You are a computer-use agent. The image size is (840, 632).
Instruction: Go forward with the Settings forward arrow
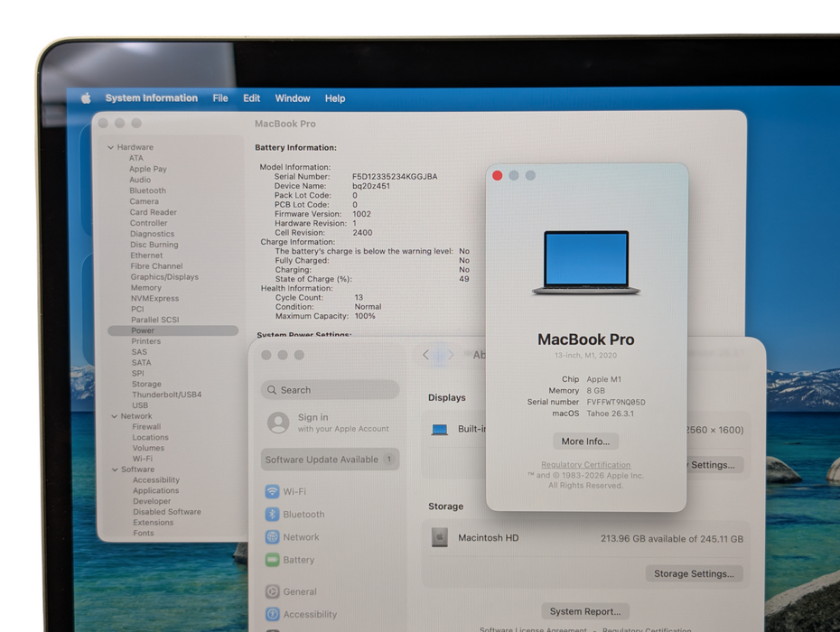pyautogui.click(x=451, y=355)
